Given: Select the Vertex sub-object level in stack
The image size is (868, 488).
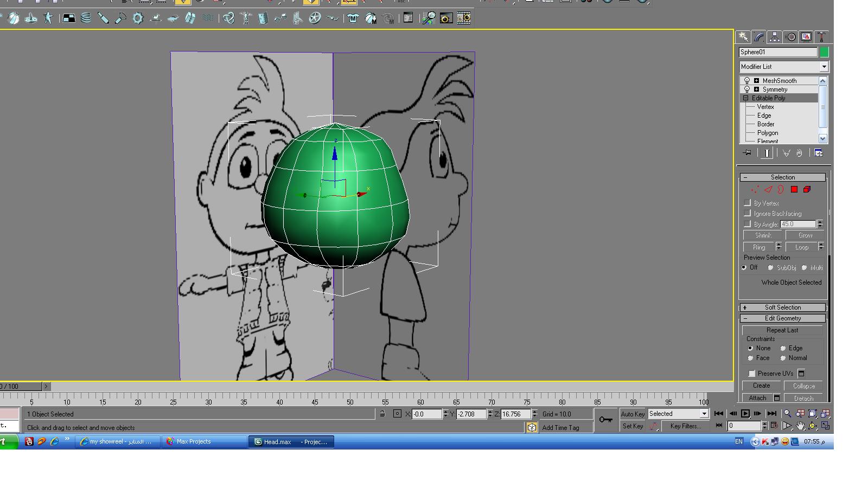Looking at the screenshot, I should (765, 107).
